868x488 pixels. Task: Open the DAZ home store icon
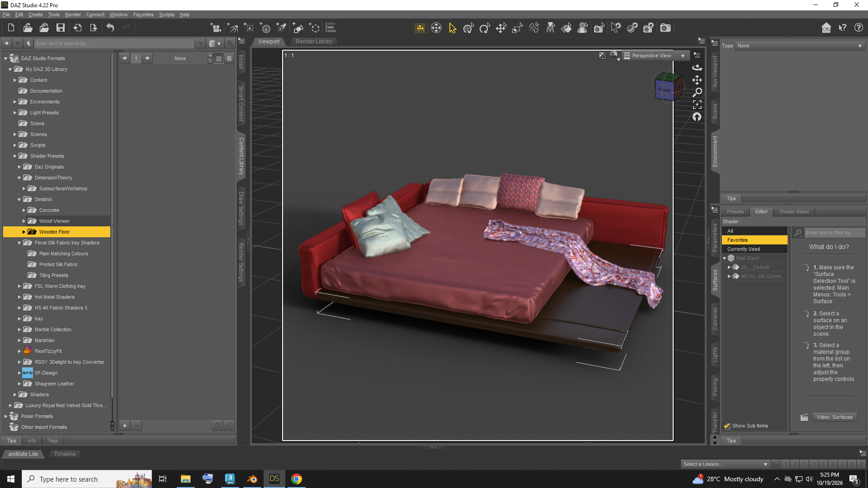(x=826, y=28)
